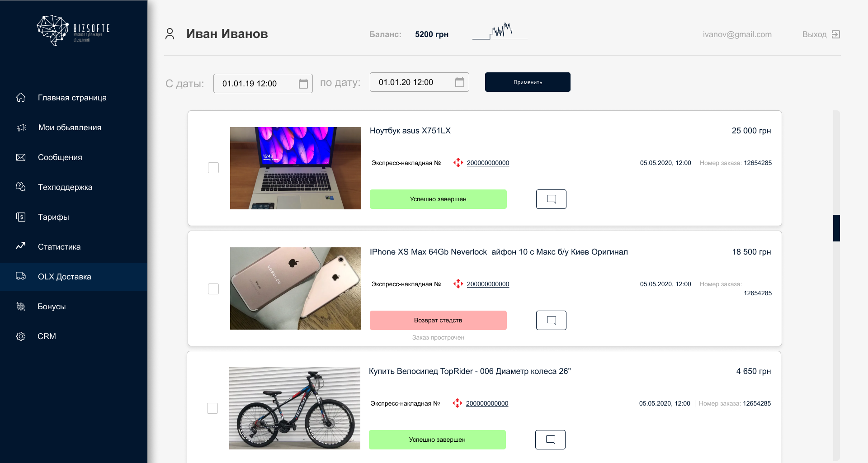Click Купить Велосипед TopRider title
Viewport: 868px width, 463px height.
pyautogui.click(x=470, y=371)
